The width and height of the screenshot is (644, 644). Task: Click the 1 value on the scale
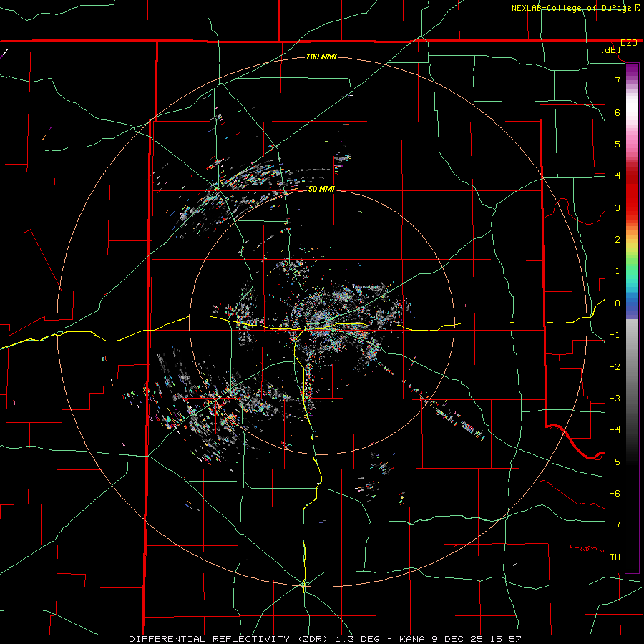tap(618, 271)
